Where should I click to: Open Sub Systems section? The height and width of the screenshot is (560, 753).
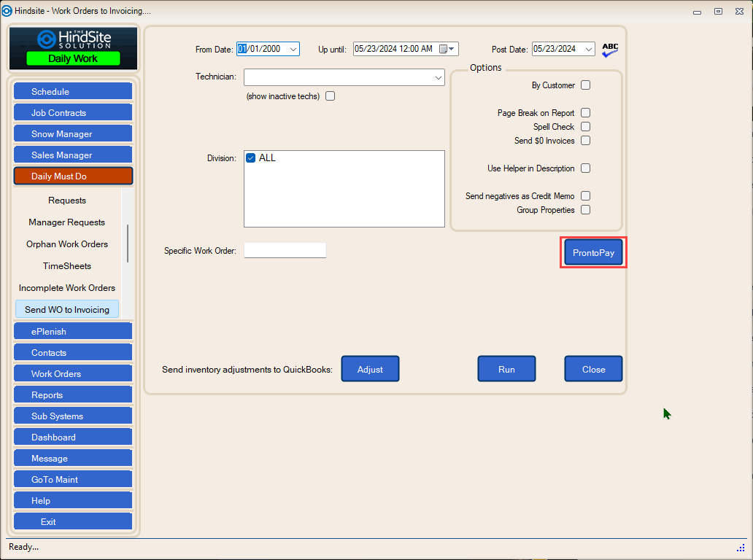click(73, 416)
